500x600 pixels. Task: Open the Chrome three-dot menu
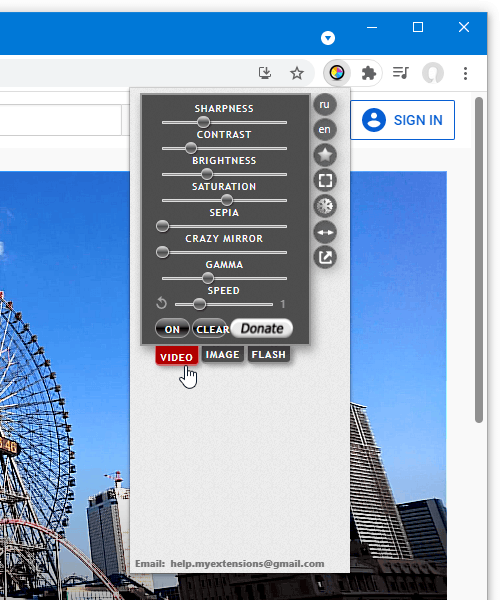coord(465,73)
